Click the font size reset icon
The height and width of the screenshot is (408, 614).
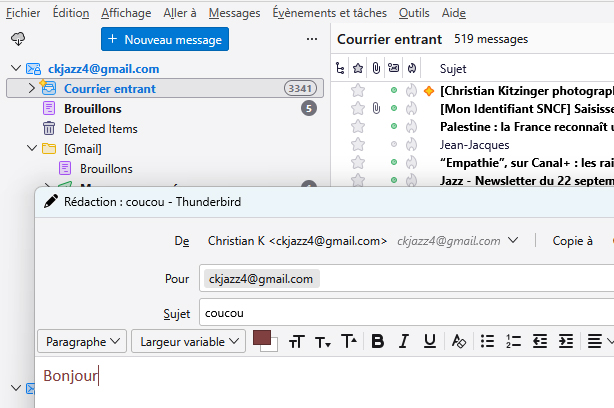(296, 342)
